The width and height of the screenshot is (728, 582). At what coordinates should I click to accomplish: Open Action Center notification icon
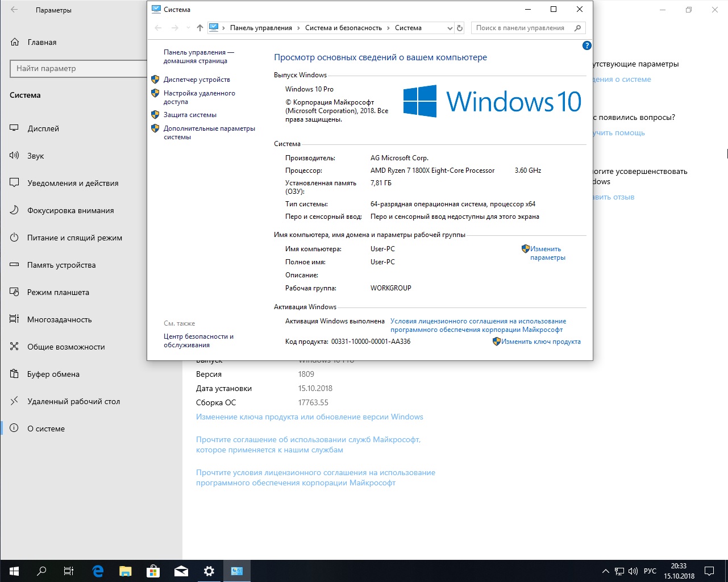pyautogui.click(x=709, y=571)
